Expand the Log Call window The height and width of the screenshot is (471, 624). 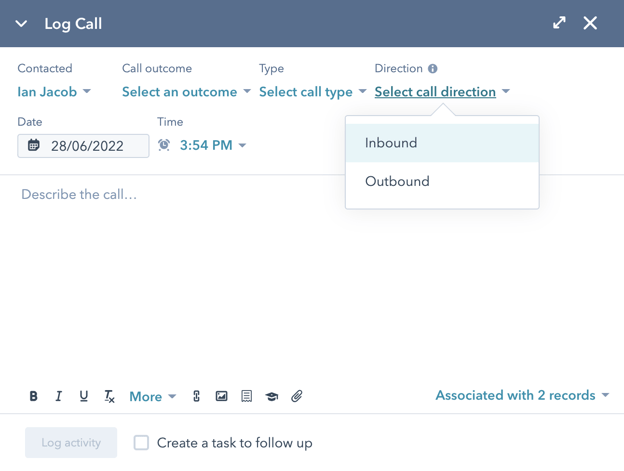(559, 23)
